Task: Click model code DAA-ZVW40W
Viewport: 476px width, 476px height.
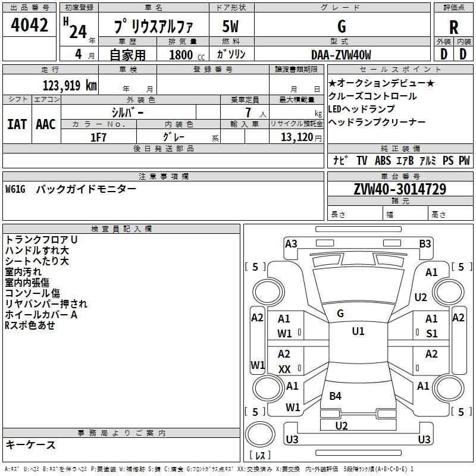Action: 341,55
